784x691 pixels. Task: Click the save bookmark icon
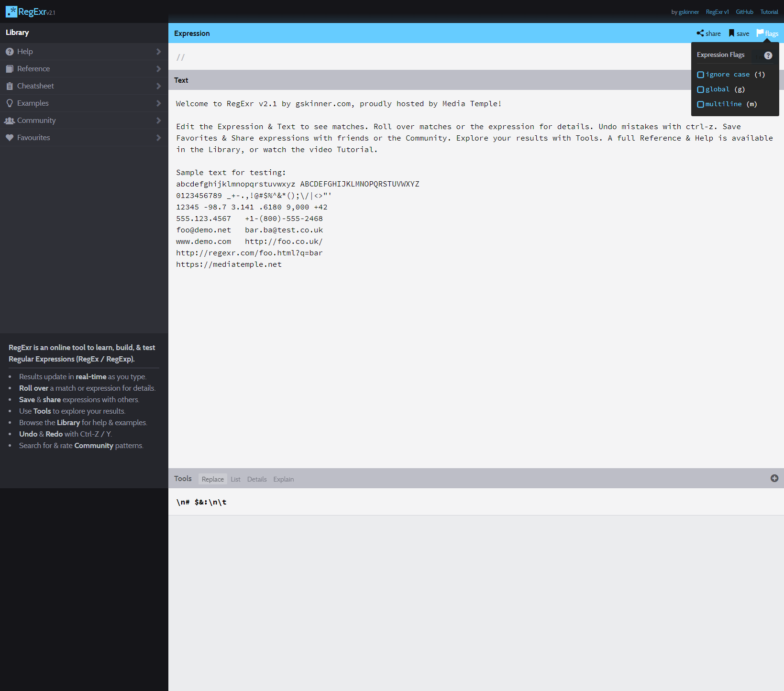coord(731,33)
